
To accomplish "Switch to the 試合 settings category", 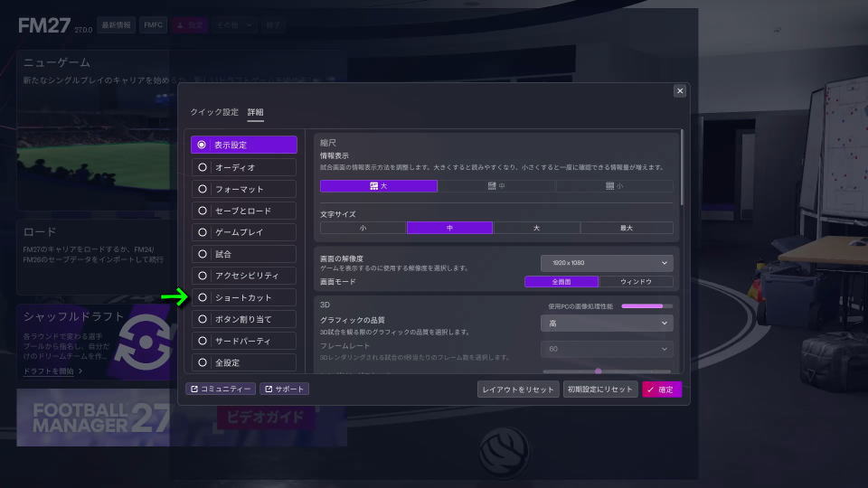I will pos(243,254).
